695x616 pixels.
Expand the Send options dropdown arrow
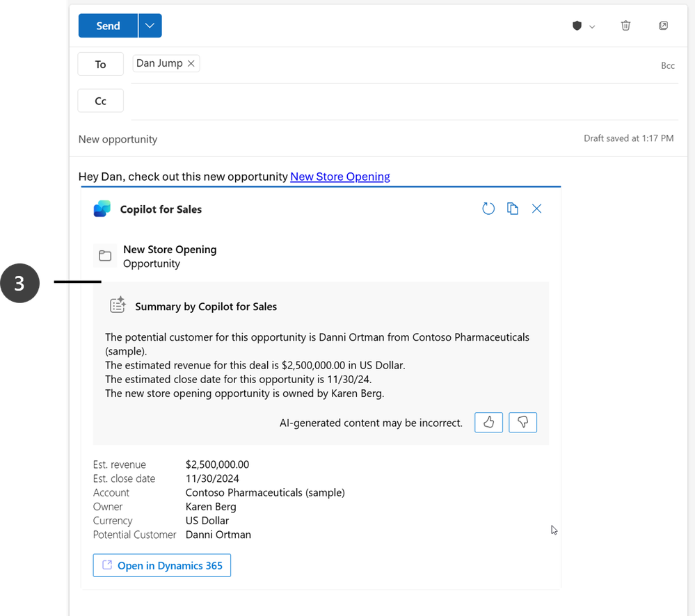click(x=150, y=26)
